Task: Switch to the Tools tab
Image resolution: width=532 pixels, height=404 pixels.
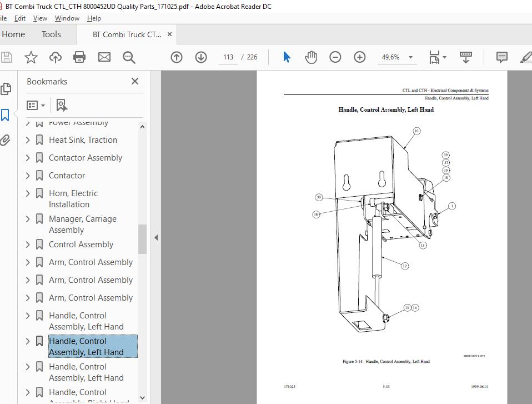Action: (51, 34)
